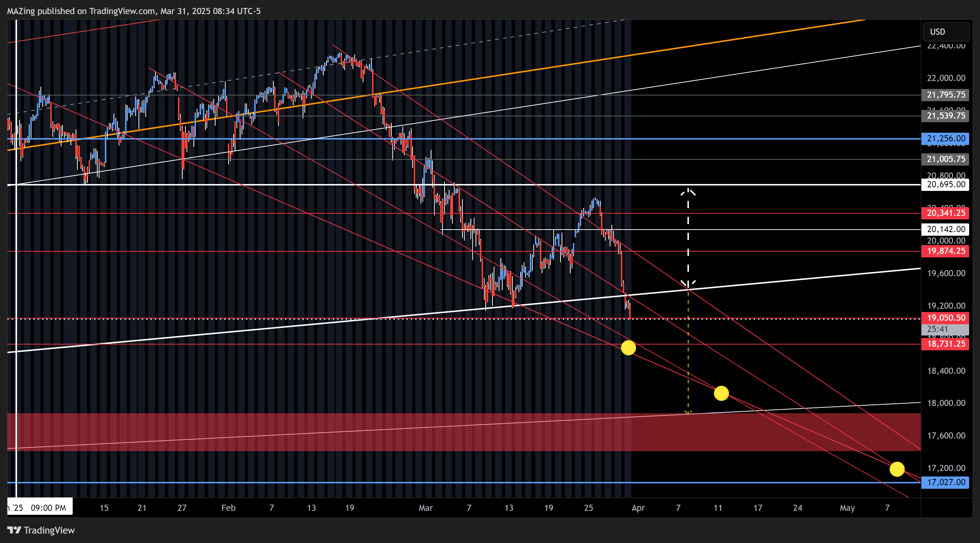Click the 17,600.00 price scale label
Viewport: 980px width, 543px height.
coord(946,435)
